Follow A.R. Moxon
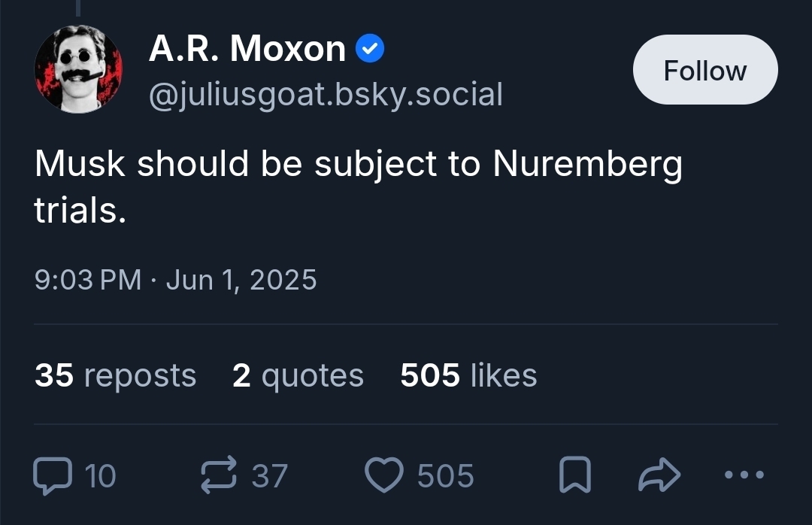The image size is (812, 525). click(x=704, y=70)
